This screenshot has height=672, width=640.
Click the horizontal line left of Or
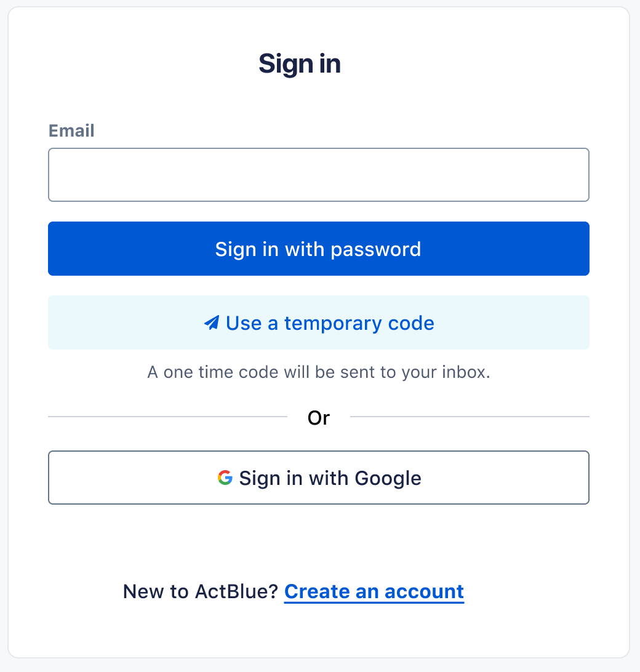point(167,417)
